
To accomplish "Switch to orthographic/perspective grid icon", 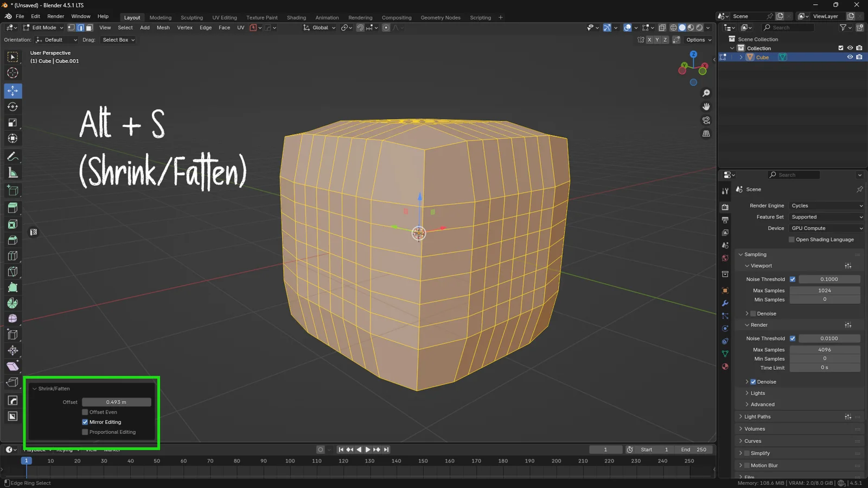I will 706,134.
